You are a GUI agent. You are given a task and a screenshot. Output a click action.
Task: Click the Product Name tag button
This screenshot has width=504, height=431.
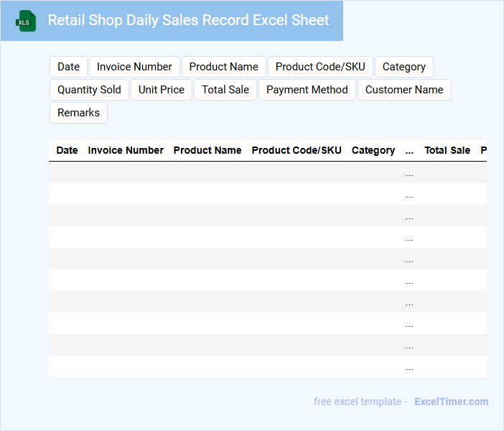[223, 67]
